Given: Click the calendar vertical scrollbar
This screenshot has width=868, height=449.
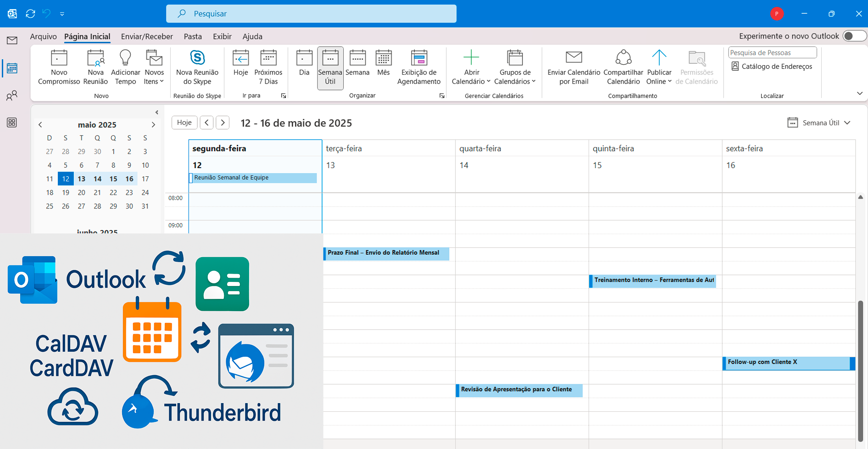Looking at the screenshot, I should click(x=860, y=367).
